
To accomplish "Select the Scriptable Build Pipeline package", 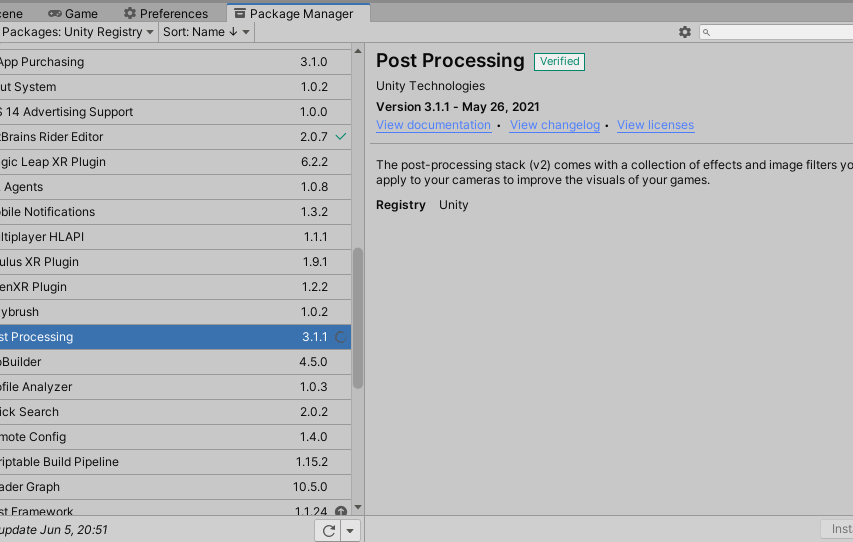I will 175,463.
